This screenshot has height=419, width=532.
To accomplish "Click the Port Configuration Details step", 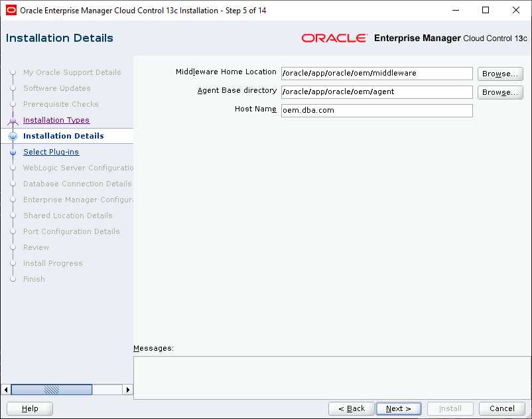I will tap(71, 231).
